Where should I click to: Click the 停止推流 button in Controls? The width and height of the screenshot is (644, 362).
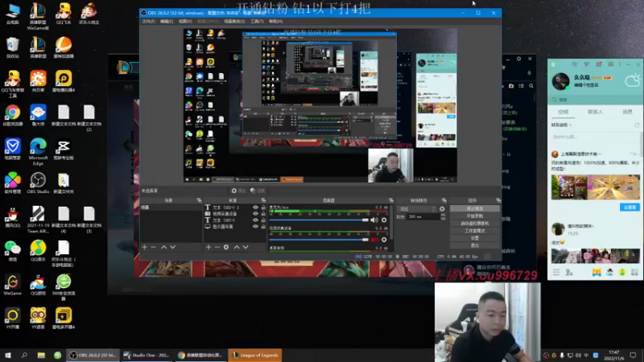(475, 208)
